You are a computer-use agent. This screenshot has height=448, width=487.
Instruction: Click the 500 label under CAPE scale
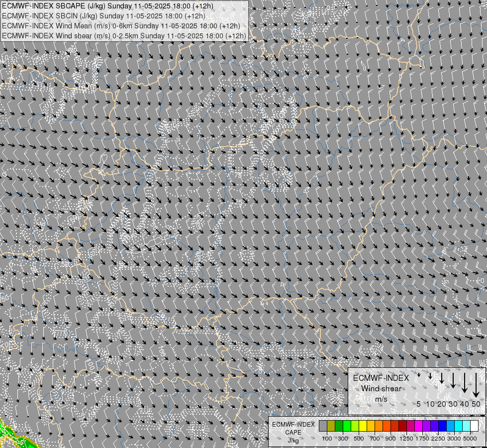(359, 439)
